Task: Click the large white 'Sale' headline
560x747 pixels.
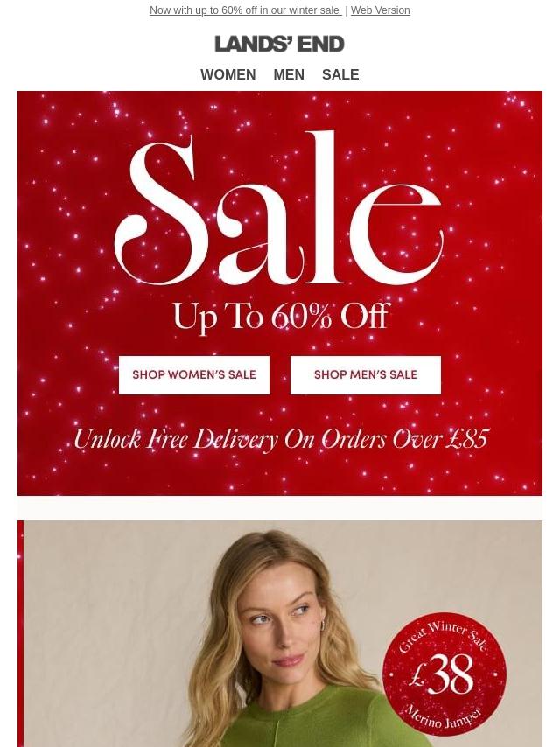Action: [x=279, y=209]
